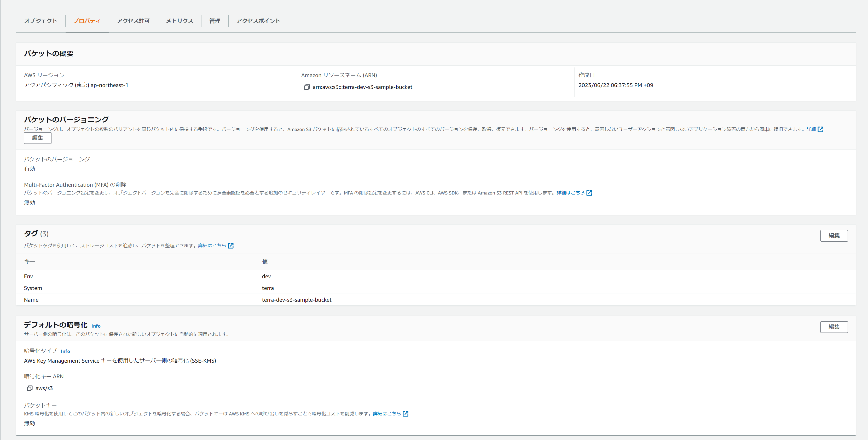The image size is (868, 440).
Task: Open the メトリクス tab
Action: pyautogui.click(x=179, y=21)
